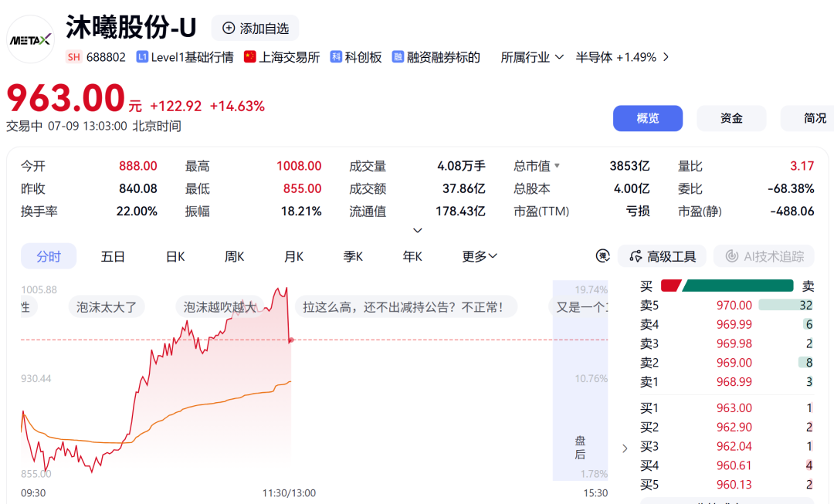Click the +14.63% change percentage
Viewport: 834px width, 504px height.
point(237,107)
